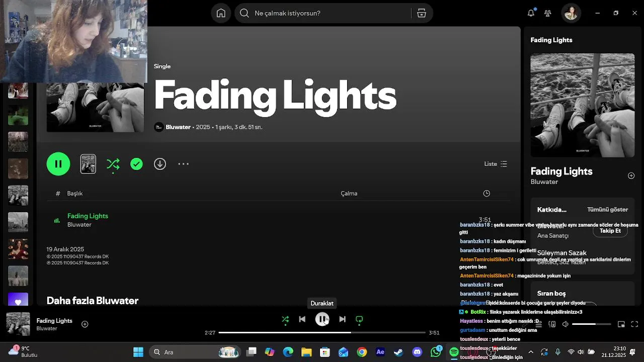Open Windows Start menu
The image size is (644, 362).
pos(138,352)
